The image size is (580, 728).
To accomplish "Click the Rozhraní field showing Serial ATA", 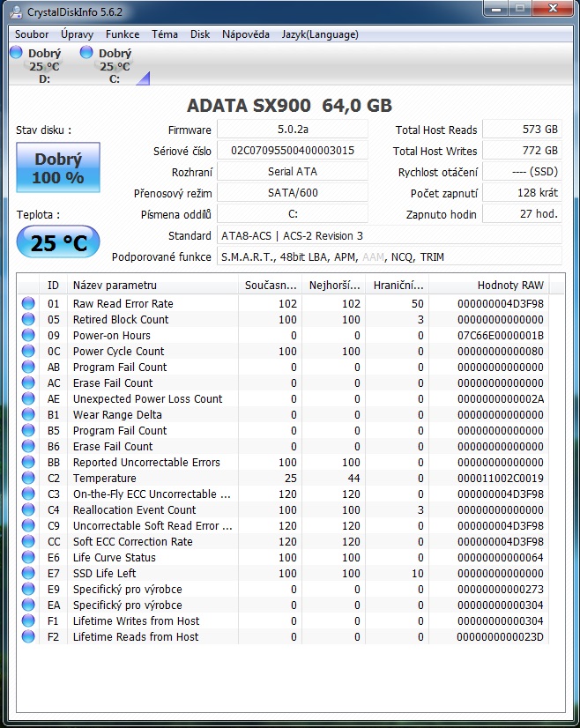I will tap(293, 172).
